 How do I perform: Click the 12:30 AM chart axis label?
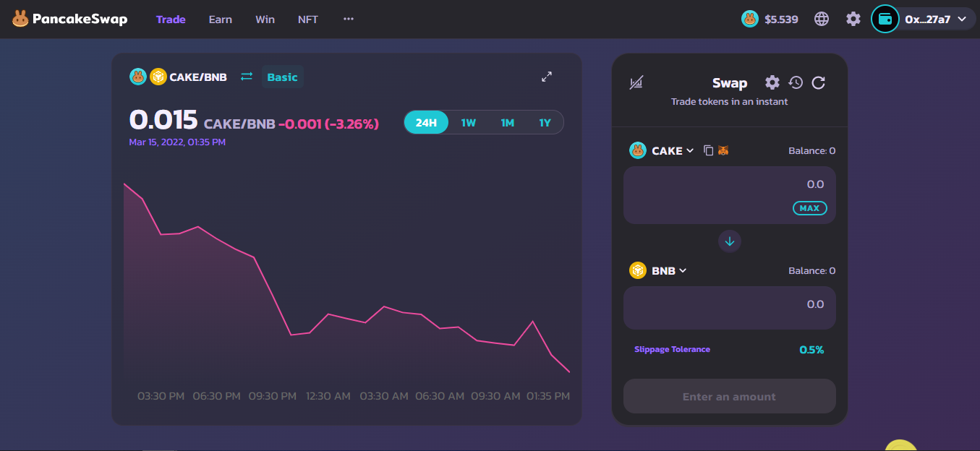pyautogui.click(x=328, y=396)
